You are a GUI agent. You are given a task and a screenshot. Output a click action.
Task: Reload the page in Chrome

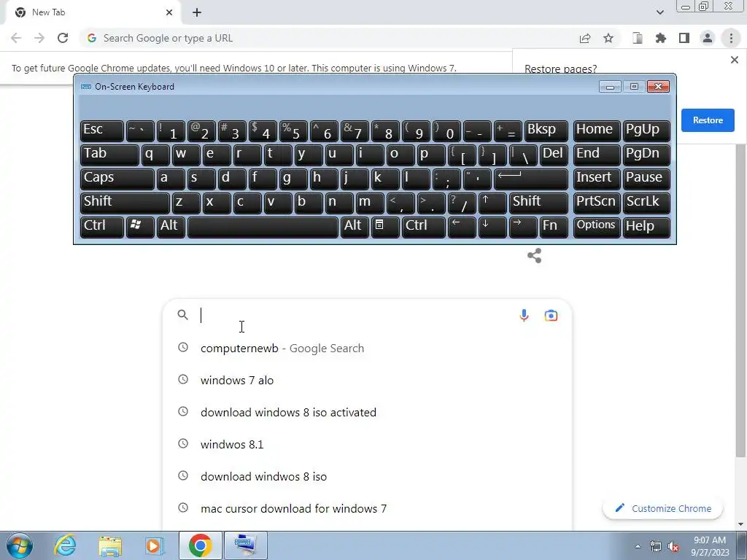coord(63,38)
